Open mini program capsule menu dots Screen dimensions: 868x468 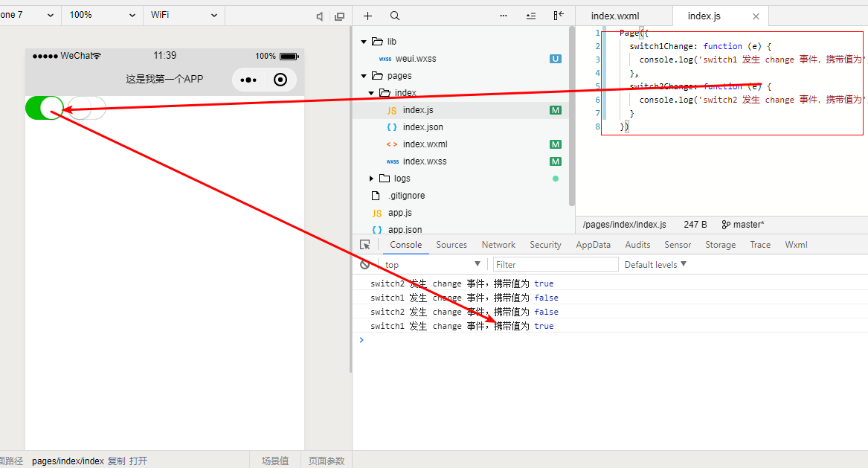pyautogui.click(x=248, y=80)
